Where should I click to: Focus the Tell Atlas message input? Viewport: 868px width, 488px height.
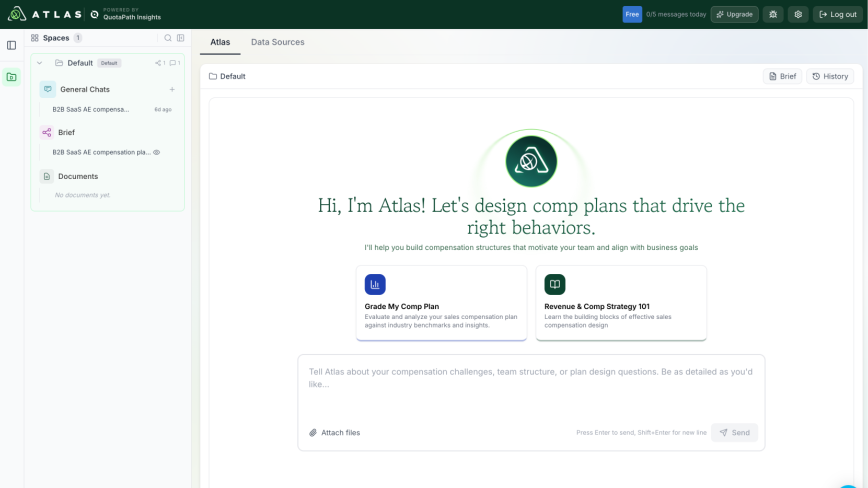[531, 389]
